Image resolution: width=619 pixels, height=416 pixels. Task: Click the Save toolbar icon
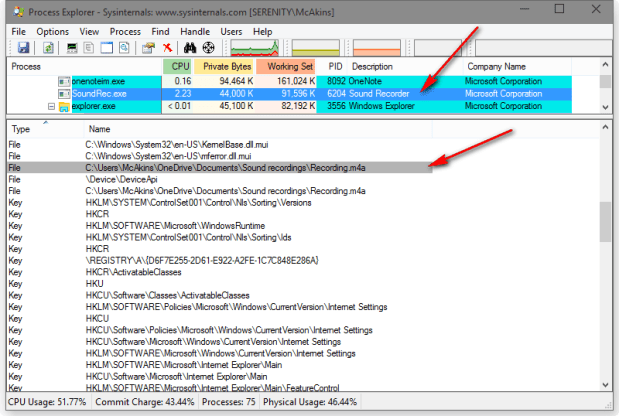(22, 47)
